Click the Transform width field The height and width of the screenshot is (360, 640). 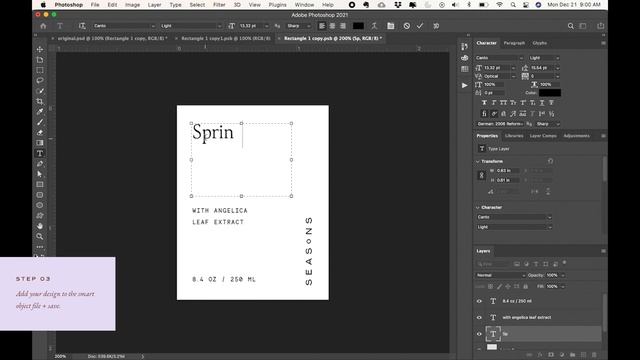508,171
